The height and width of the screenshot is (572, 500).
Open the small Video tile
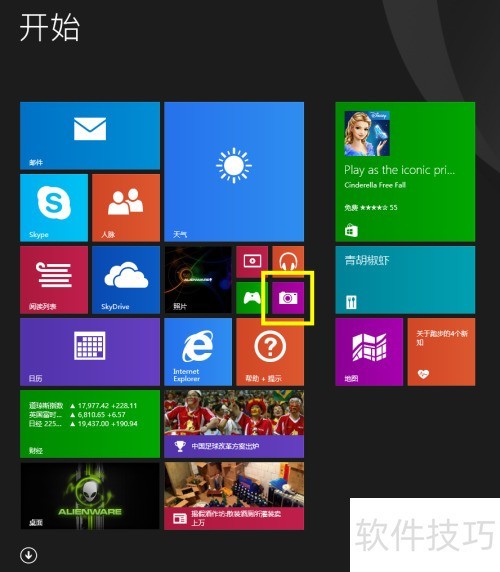click(252, 262)
